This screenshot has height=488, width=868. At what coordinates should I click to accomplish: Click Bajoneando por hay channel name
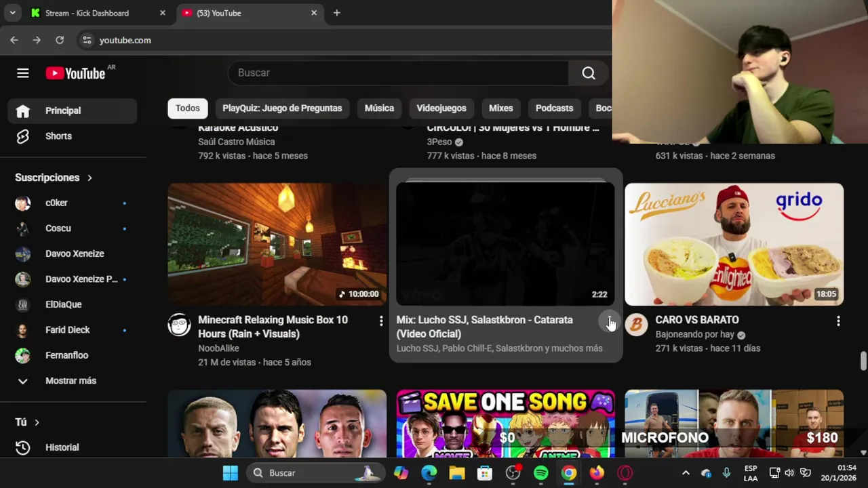point(695,334)
